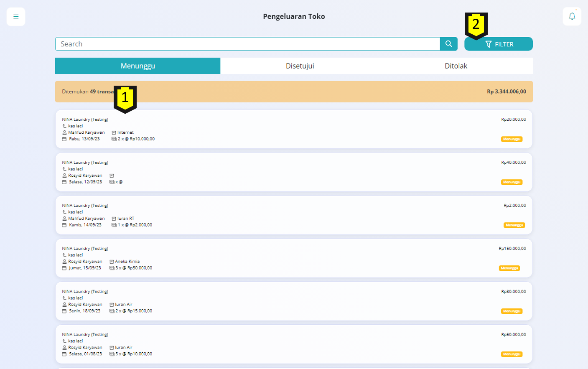Image resolution: width=588 pixels, height=369 pixels.
Task: Click person icon beside Mahfud Karyawan Internet entry
Action: tap(64, 132)
